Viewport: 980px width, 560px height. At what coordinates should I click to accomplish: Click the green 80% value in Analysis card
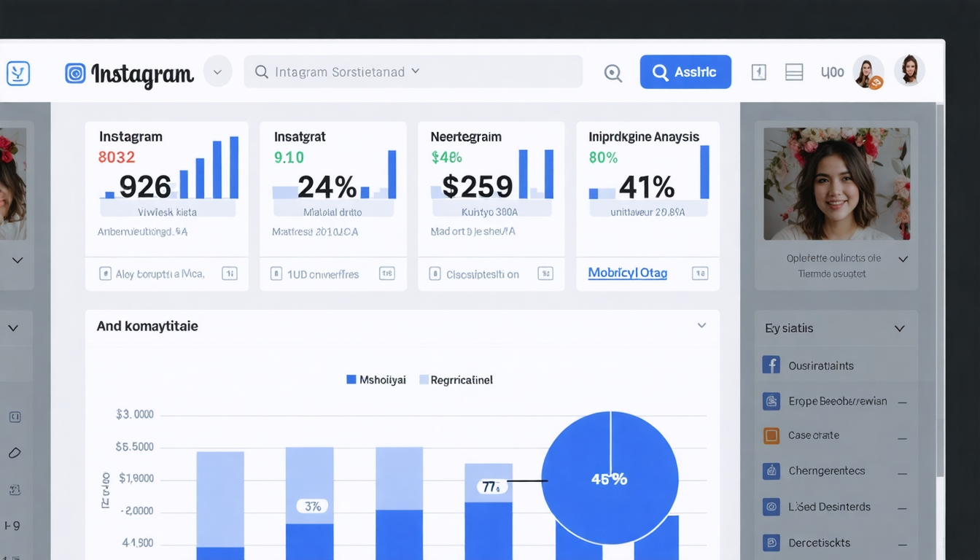[x=603, y=157]
